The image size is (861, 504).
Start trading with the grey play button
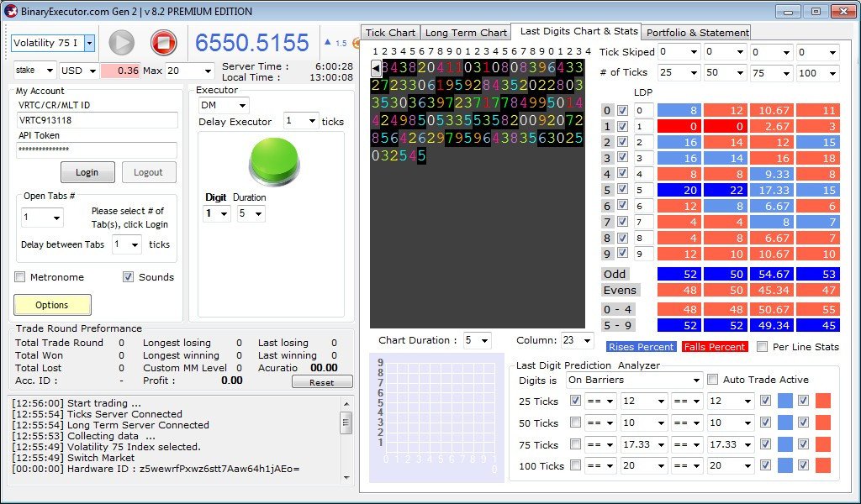coord(121,43)
